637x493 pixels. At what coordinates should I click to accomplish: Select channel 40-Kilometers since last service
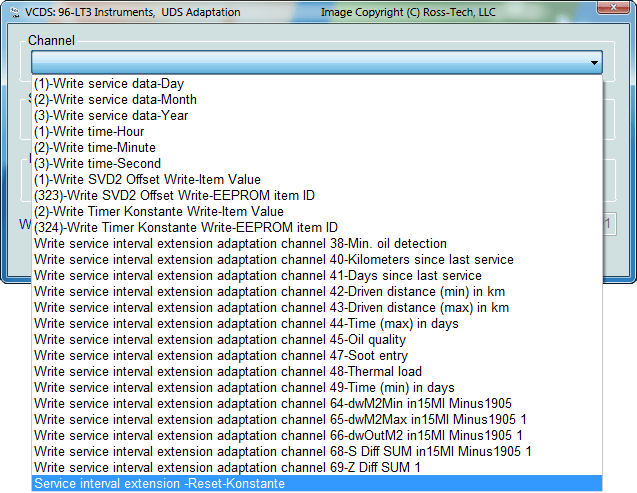click(317, 259)
